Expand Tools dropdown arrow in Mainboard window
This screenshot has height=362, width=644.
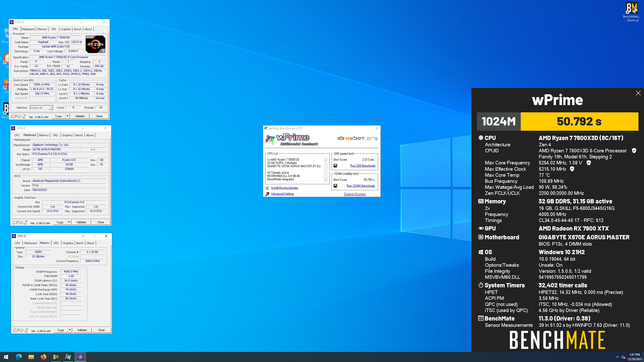69,222
